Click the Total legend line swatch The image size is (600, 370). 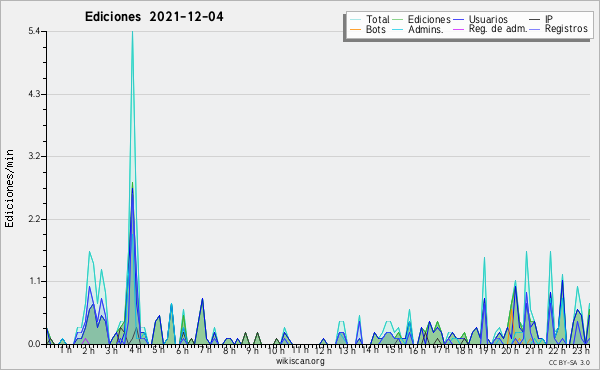(x=355, y=20)
